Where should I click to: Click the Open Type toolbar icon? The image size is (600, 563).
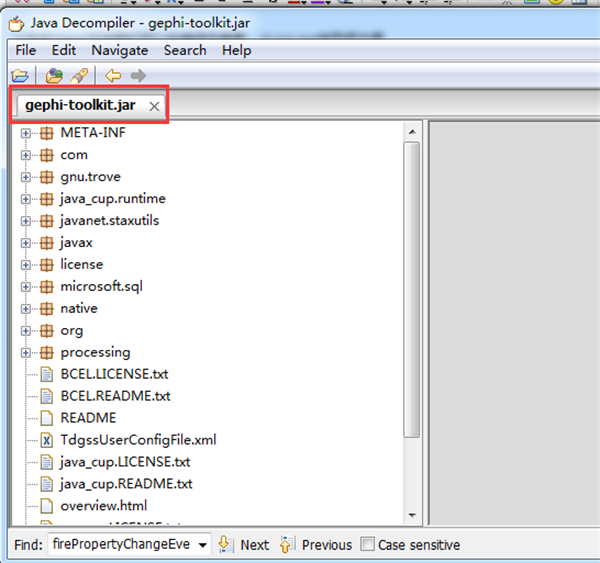[54, 76]
